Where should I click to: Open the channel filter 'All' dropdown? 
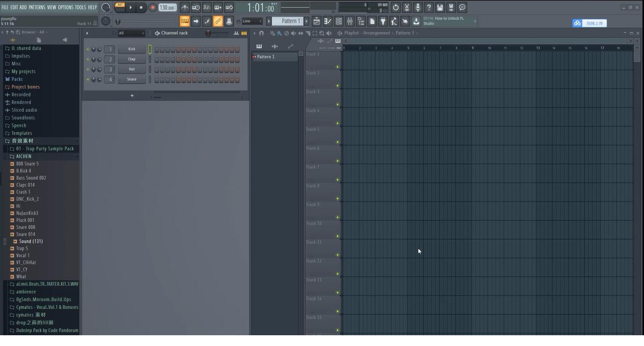pyautogui.click(x=131, y=33)
